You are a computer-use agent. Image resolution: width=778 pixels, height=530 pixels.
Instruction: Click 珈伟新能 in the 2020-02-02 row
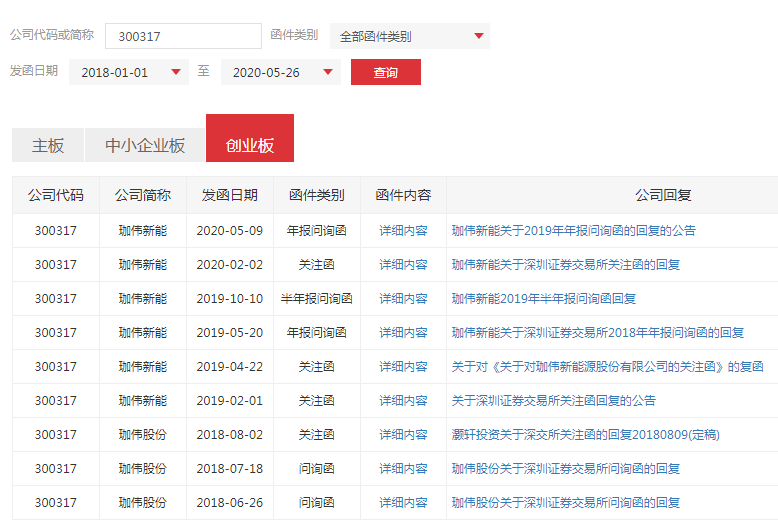pos(143,265)
